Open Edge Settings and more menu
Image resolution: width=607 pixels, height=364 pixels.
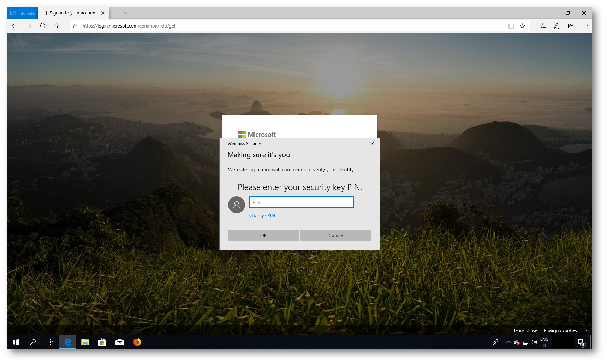(585, 26)
